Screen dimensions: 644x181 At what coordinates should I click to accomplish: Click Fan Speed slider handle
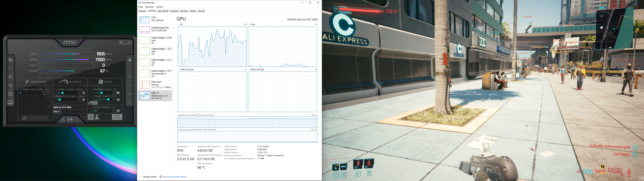(x=96, y=111)
